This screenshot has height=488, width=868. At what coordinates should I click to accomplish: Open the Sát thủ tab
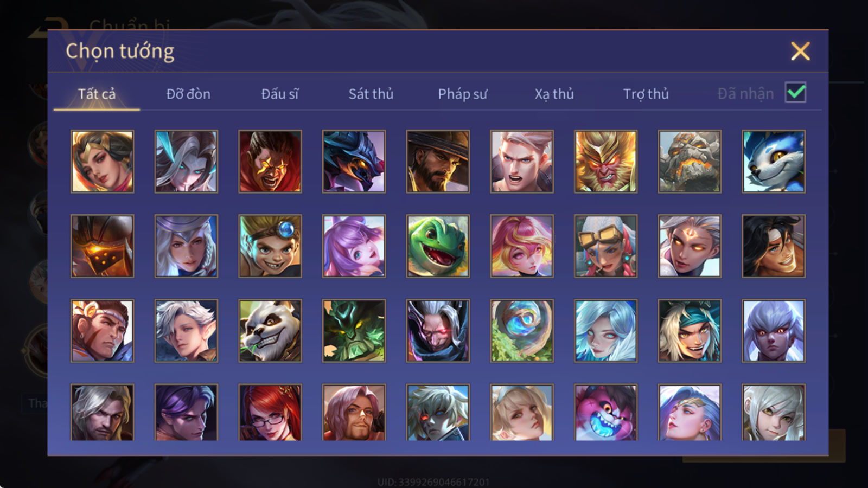(371, 94)
